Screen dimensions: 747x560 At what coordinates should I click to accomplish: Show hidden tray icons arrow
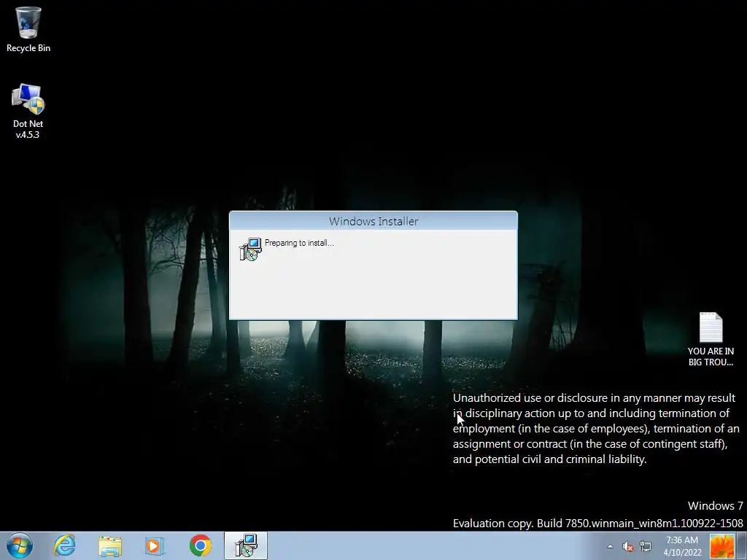point(610,546)
